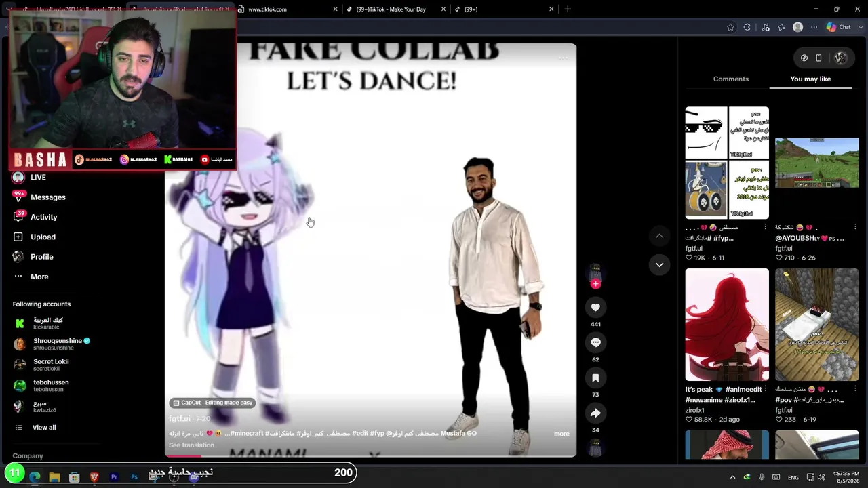Screen dimensions: 868x488
Task: Open the tebohussen following account
Action: pos(41,386)
